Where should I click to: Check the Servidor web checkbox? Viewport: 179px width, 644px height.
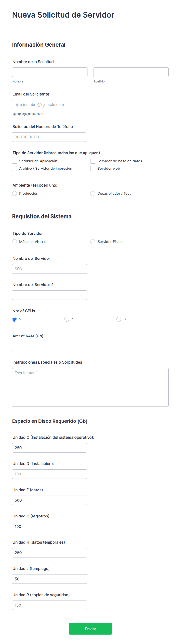pyautogui.click(x=93, y=169)
